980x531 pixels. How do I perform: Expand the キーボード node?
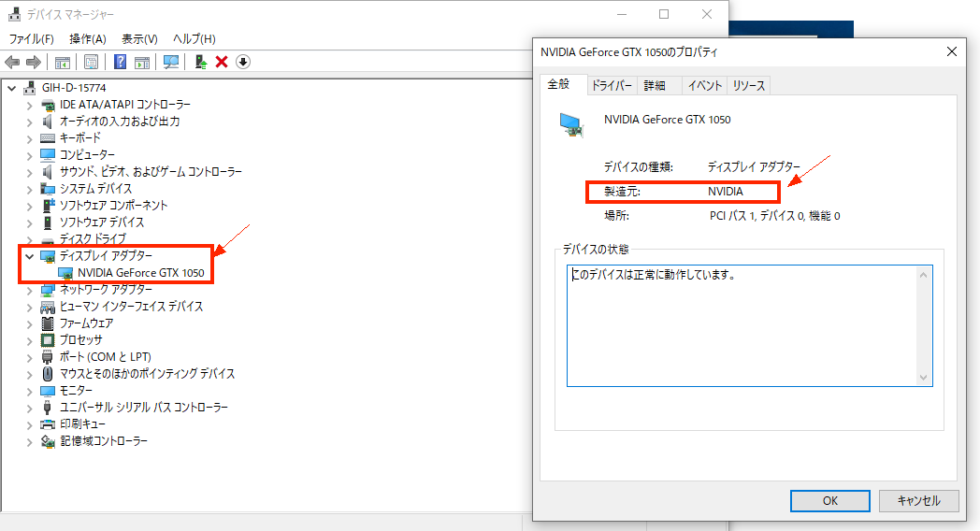point(29,138)
